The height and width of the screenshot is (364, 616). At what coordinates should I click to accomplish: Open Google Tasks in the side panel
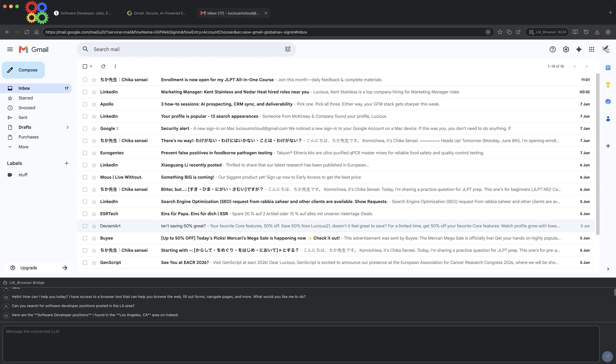pyautogui.click(x=608, y=102)
